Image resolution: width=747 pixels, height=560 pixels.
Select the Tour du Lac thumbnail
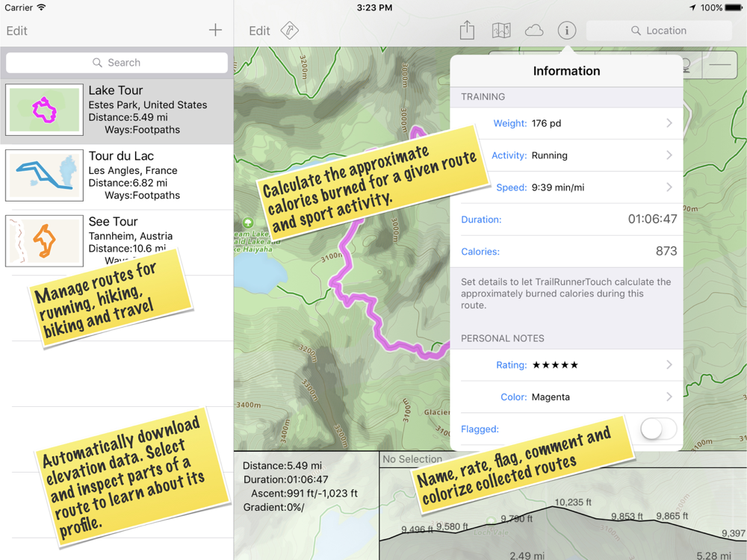[x=44, y=175]
